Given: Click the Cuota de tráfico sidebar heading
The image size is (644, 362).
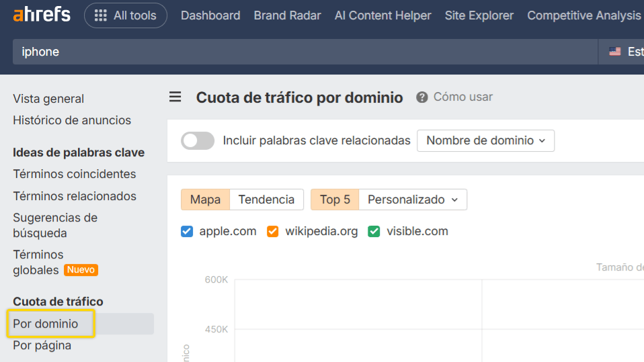Looking at the screenshot, I should pyautogui.click(x=58, y=302).
